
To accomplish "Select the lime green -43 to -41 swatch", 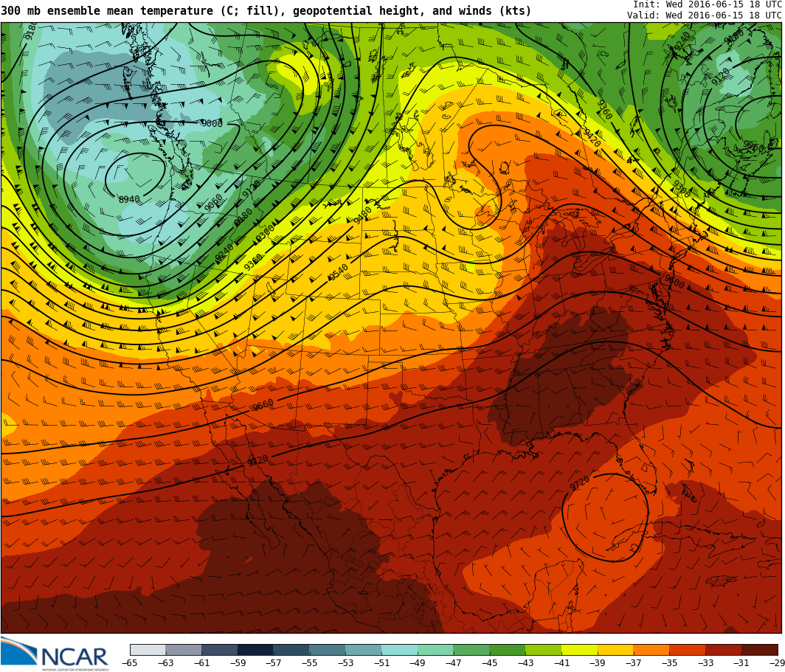I will coord(544,649).
